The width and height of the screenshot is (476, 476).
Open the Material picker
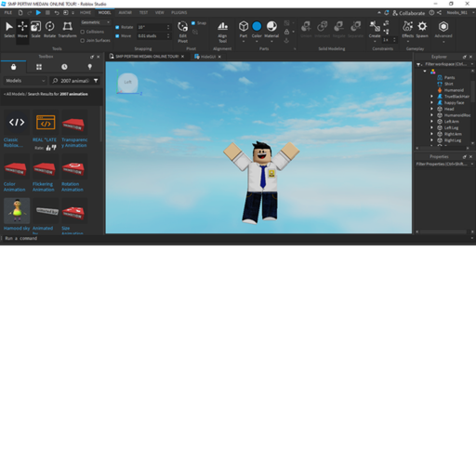coord(271,30)
